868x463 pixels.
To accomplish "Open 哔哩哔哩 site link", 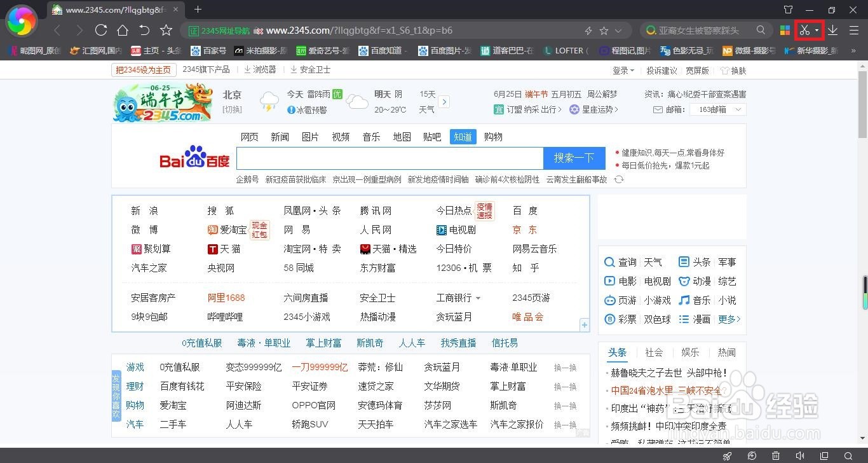I will click(x=225, y=317).
